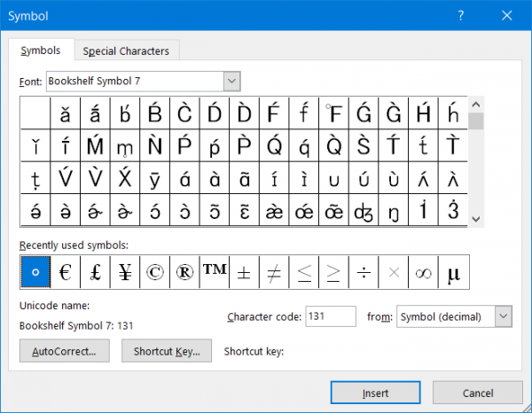The image size is (532, 413).
Task: Click the AutoCorrect... button
Action: [64, 351]
